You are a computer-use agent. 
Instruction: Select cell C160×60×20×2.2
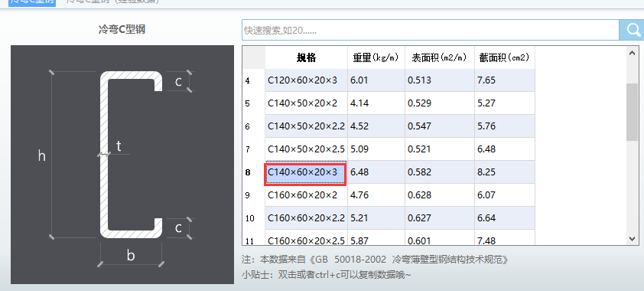coord(306,218)
